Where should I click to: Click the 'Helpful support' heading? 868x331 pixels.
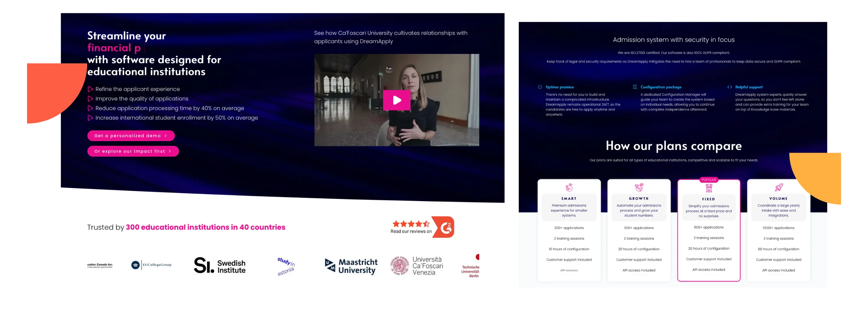point(749,87)
